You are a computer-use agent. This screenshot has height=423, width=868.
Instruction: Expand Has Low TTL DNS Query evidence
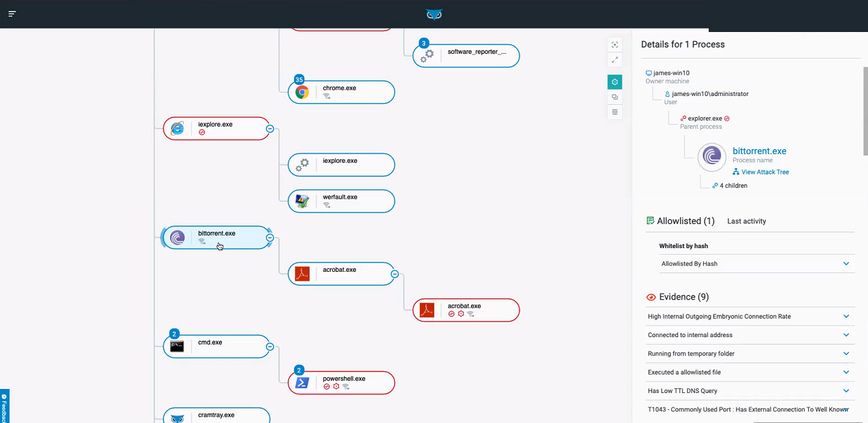tap(846, 391)
